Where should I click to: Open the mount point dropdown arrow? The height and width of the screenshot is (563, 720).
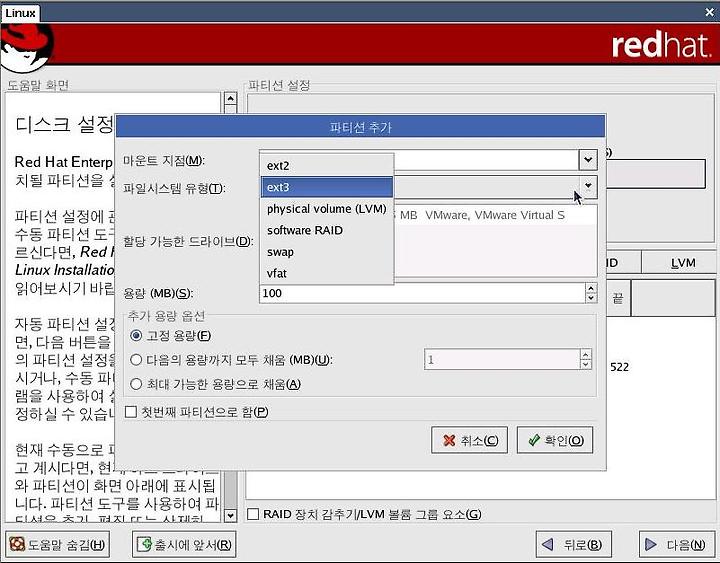pos(588,160)
